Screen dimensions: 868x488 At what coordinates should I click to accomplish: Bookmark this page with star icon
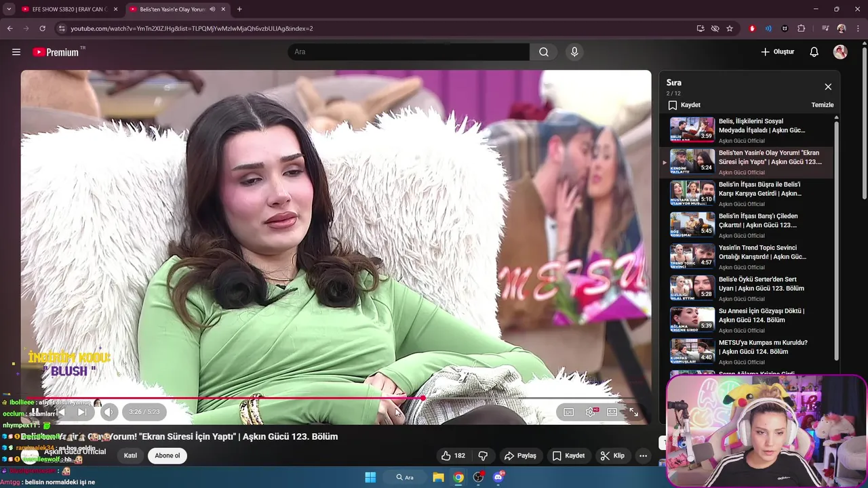point(730,28)
